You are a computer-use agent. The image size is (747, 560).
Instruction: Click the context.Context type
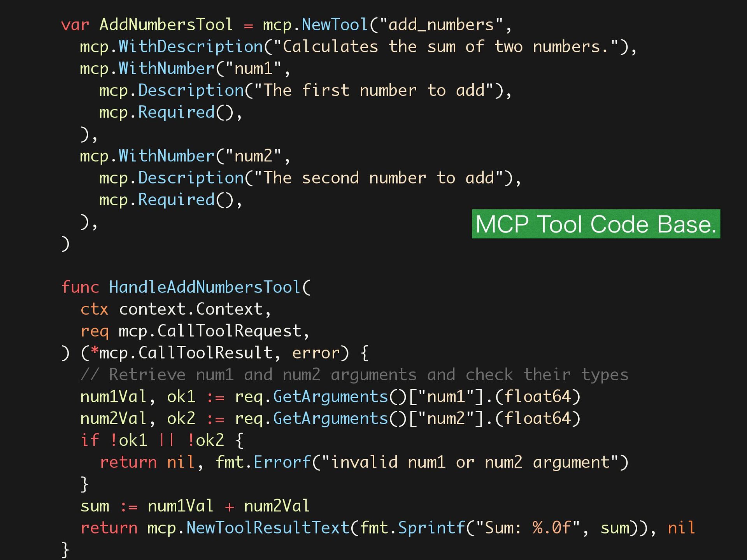point(191,309)
